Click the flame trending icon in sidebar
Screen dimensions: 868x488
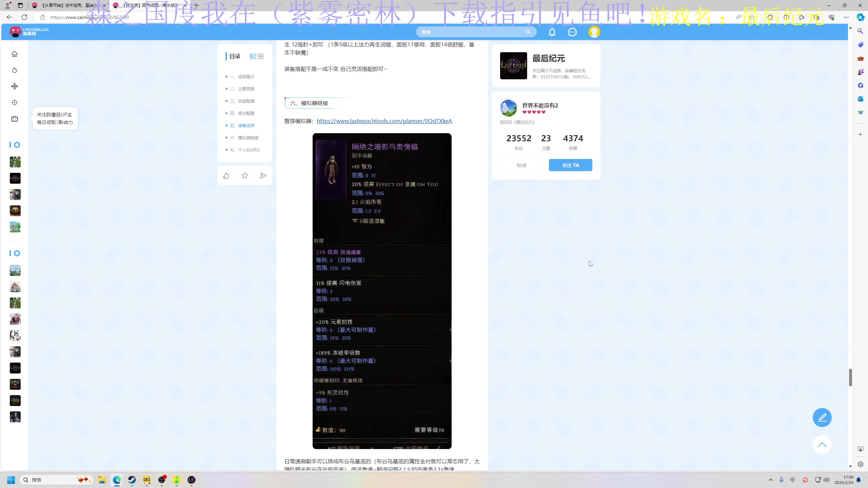(x=15, y=70)
